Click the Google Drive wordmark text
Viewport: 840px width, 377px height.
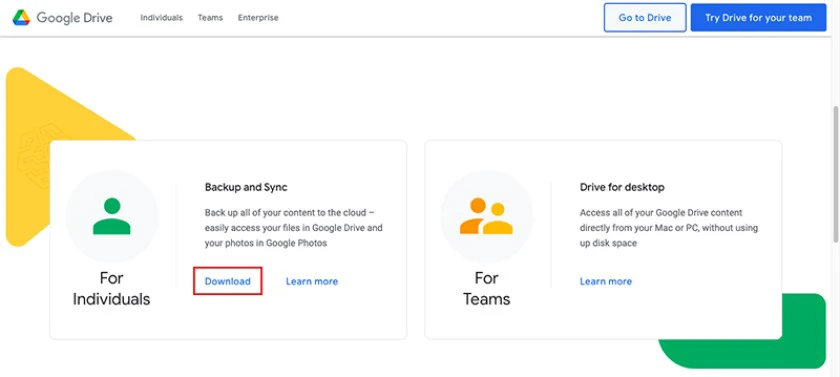coord(74,18)
